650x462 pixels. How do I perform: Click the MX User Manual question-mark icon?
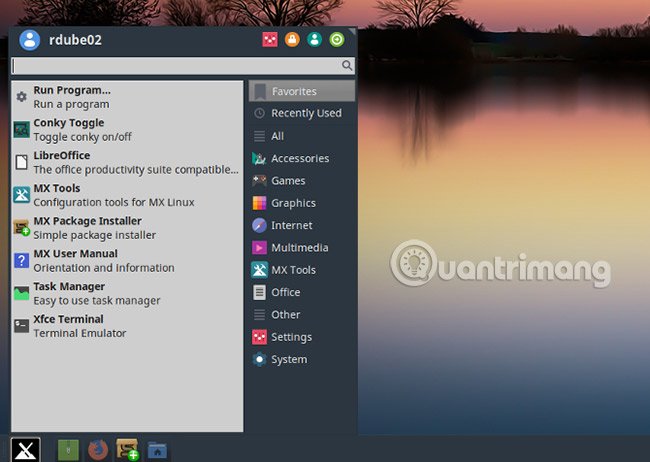point(22,260)
